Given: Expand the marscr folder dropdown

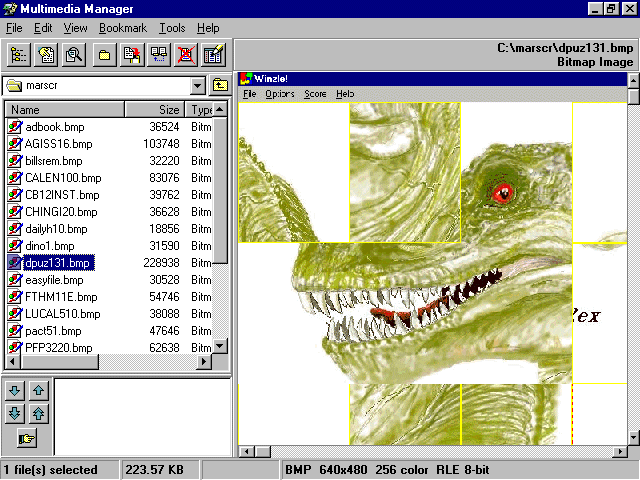Looking at the screenshot, I should pyautogui.click(x=197, y=86).
